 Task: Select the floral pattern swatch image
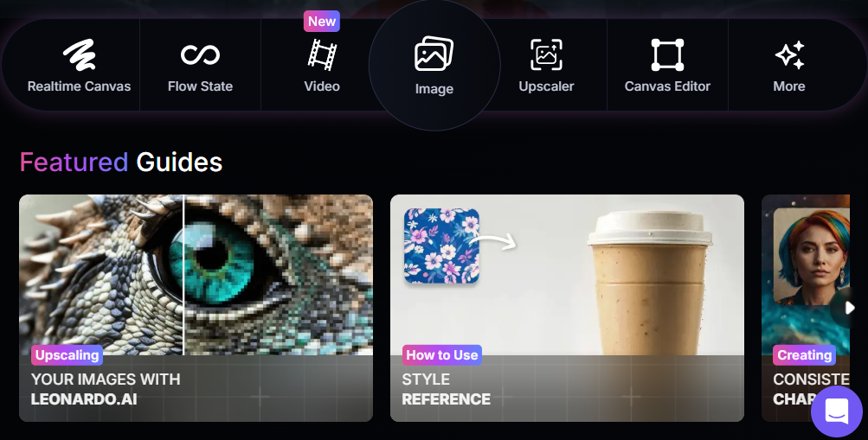pos(441,246)
